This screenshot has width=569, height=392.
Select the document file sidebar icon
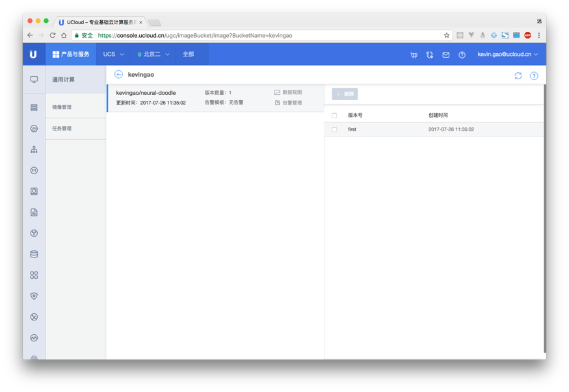(34, 212)
